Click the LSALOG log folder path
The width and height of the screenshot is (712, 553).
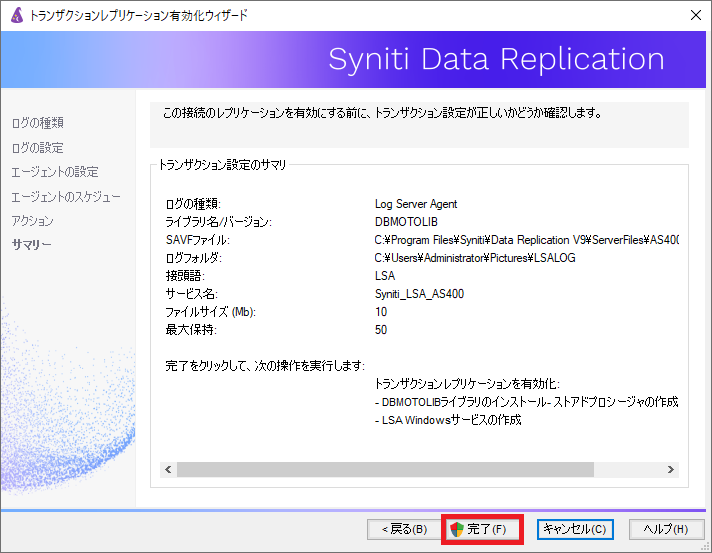(x=475, y=258)
